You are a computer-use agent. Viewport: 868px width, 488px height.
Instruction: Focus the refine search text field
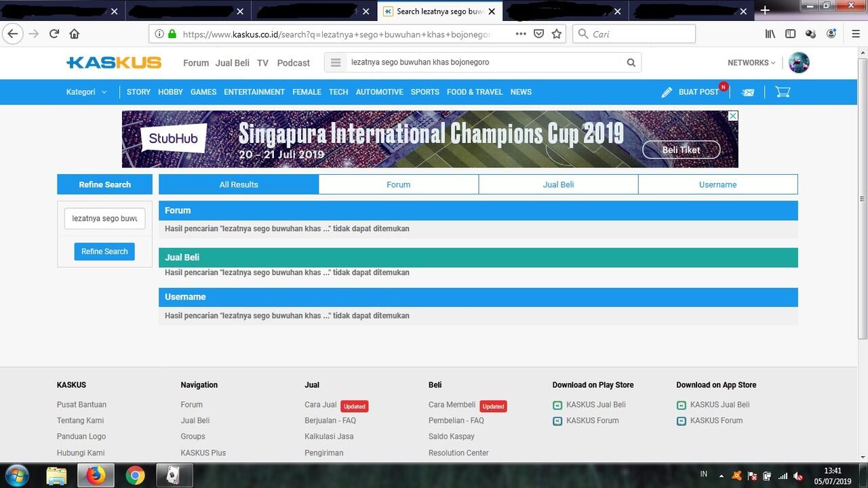104,218
